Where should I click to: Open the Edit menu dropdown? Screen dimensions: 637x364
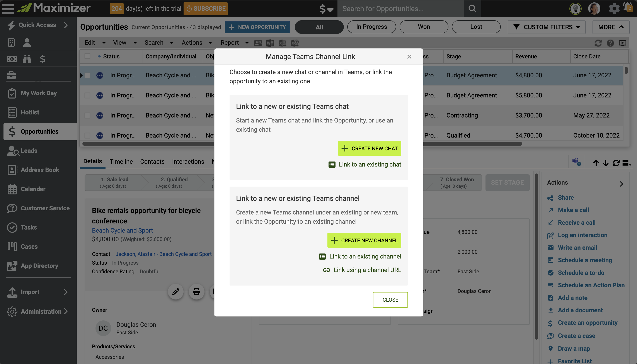(95, 43)
